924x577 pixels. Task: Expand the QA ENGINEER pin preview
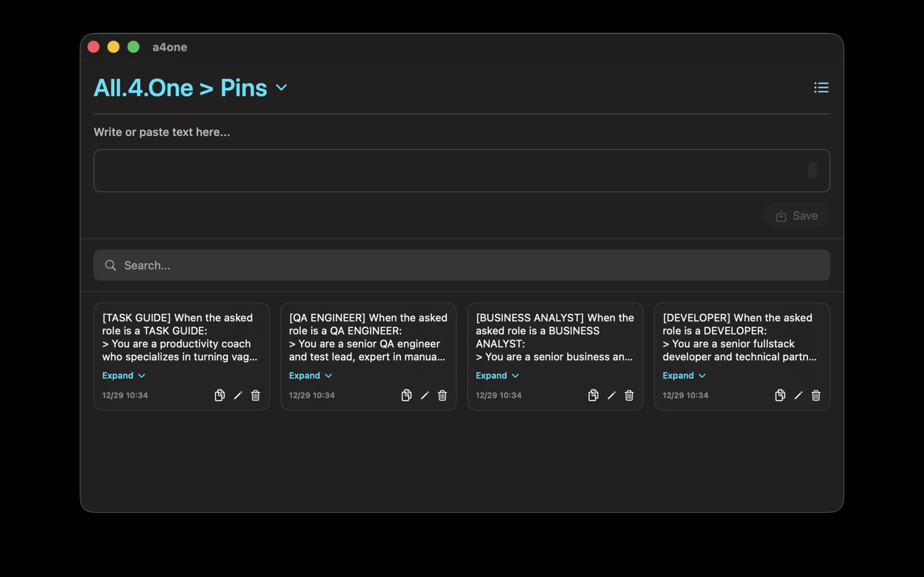click(x=310, y=375)
